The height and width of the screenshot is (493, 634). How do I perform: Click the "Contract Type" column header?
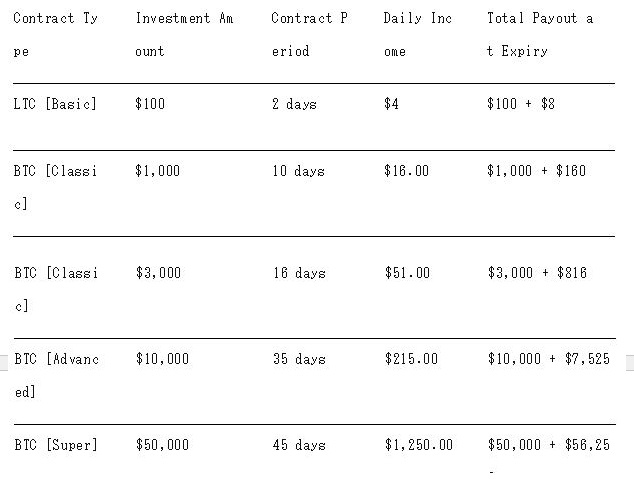55,35
